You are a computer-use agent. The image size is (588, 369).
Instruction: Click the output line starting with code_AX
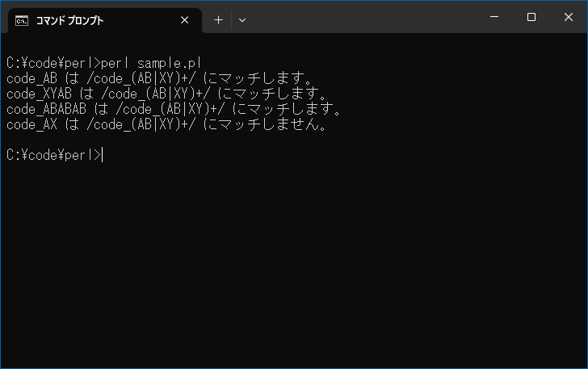pos(166,124)
